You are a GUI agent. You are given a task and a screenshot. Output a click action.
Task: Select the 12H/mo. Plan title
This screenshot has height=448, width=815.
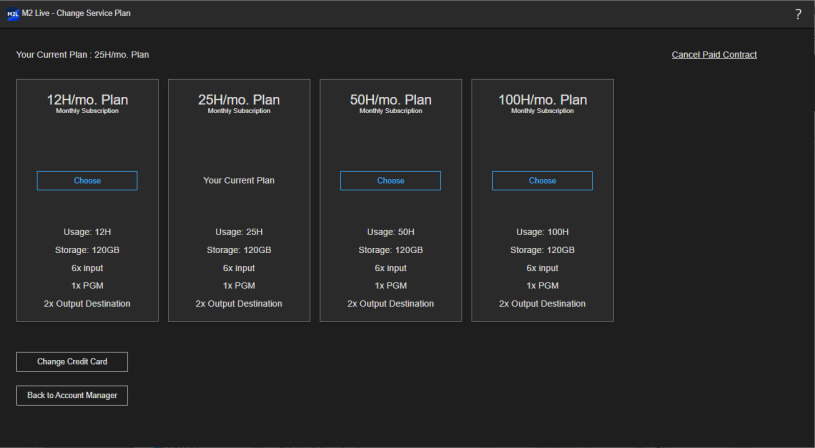[87, 100]
